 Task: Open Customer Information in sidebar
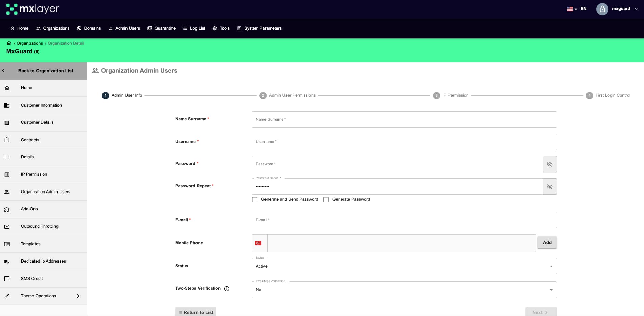click(43, 105)
